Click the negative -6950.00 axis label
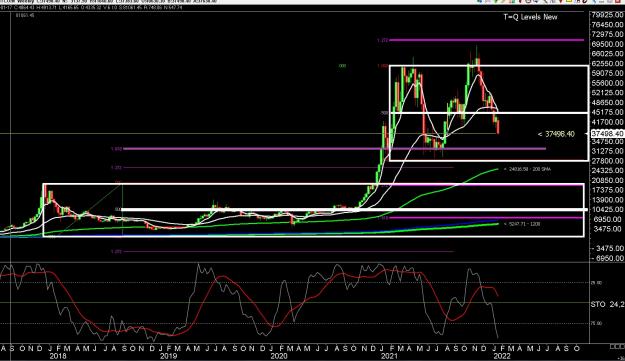The width and height of the screenshot is (625, 361). (x=609, y=258)
